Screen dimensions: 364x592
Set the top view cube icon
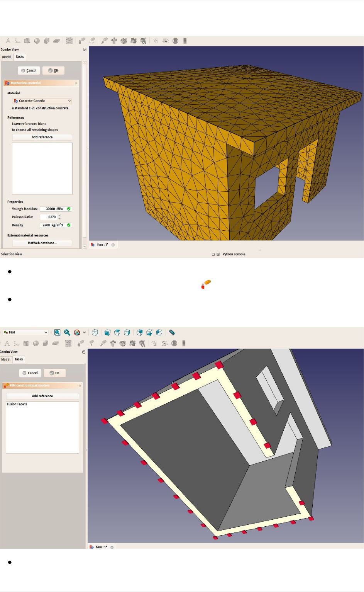117,332
